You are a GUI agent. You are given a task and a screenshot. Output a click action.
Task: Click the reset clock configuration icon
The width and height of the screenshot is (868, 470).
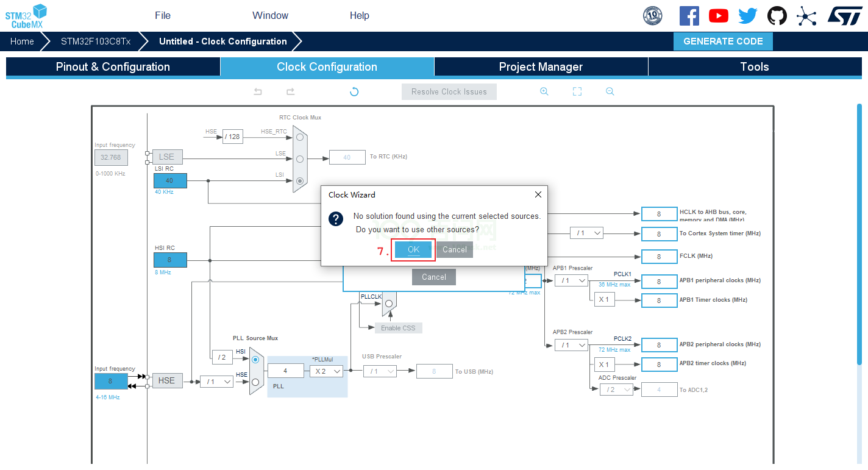(x=354, y=91)
